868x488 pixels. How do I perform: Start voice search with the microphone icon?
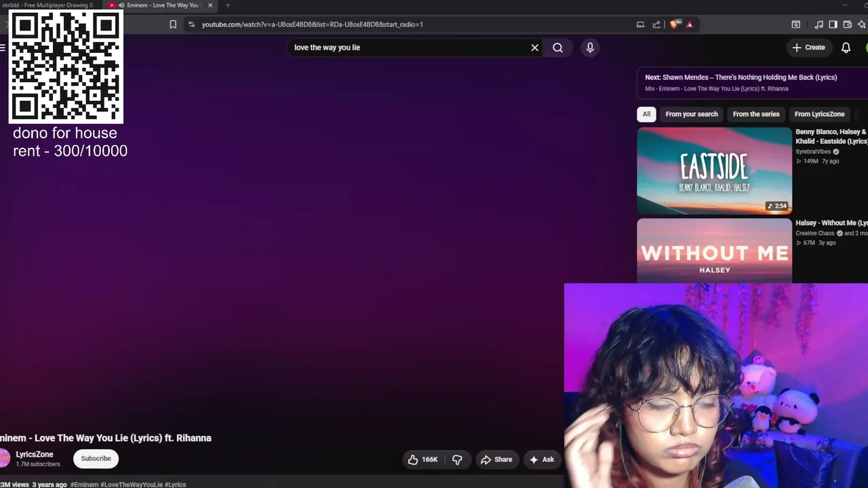[x=590, y=47]
